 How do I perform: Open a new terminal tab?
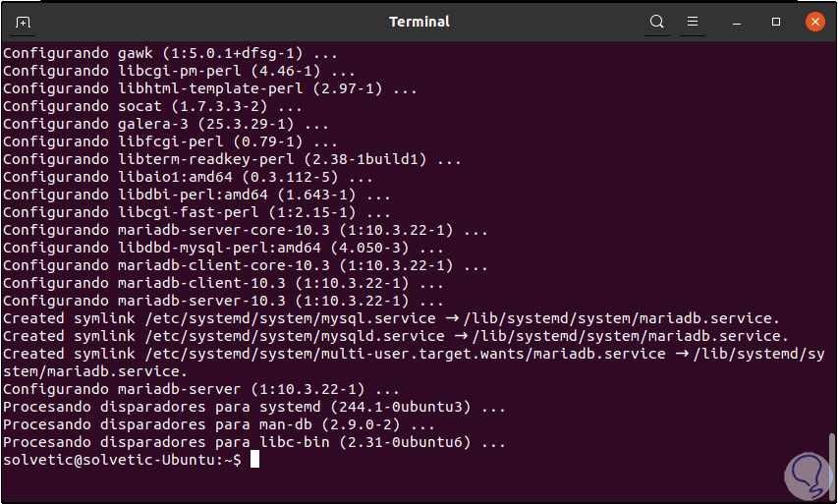tap(24, 22)
